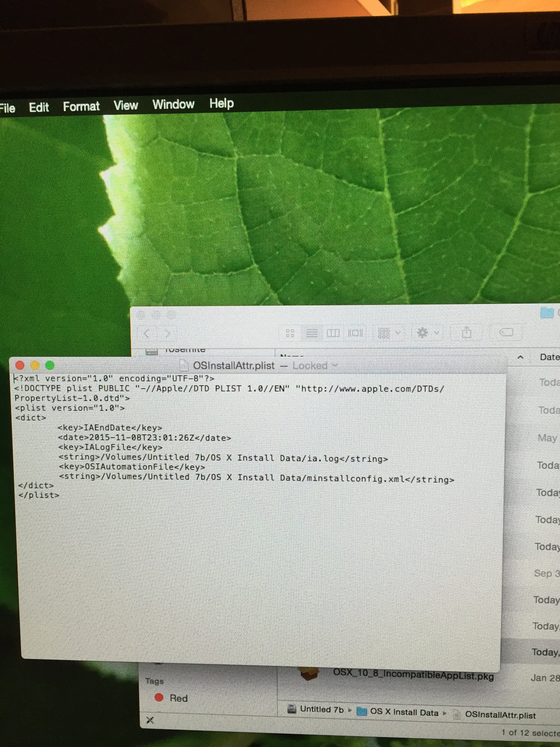Minimize the OSInstallAttr.plist window
This screenshot has width=560, height=747.
(35, 365)
